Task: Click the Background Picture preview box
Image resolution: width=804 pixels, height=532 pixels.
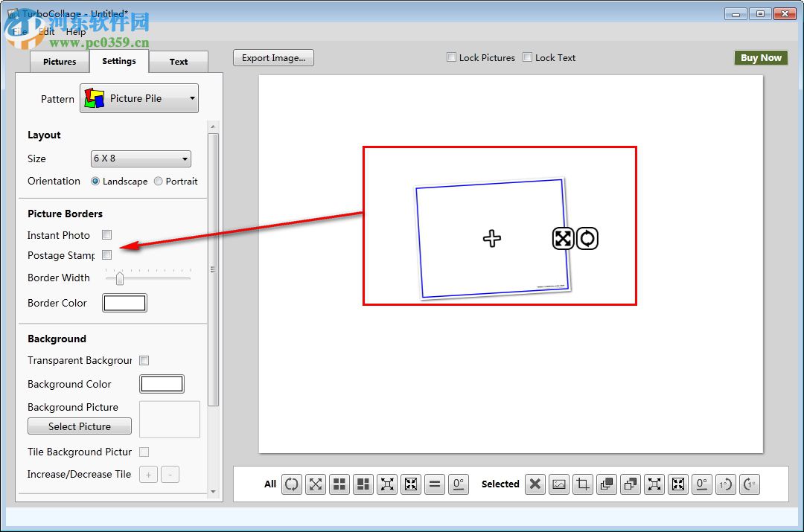Action: [170, 419]
